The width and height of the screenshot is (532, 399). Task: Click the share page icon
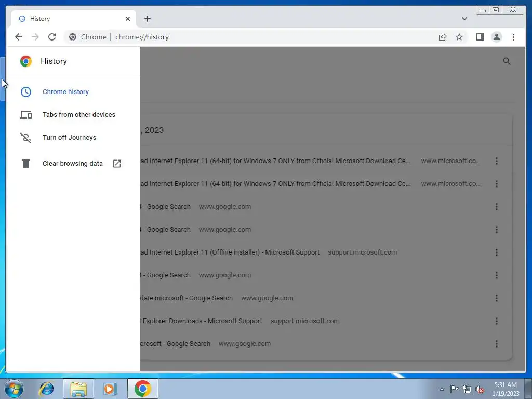443,37
